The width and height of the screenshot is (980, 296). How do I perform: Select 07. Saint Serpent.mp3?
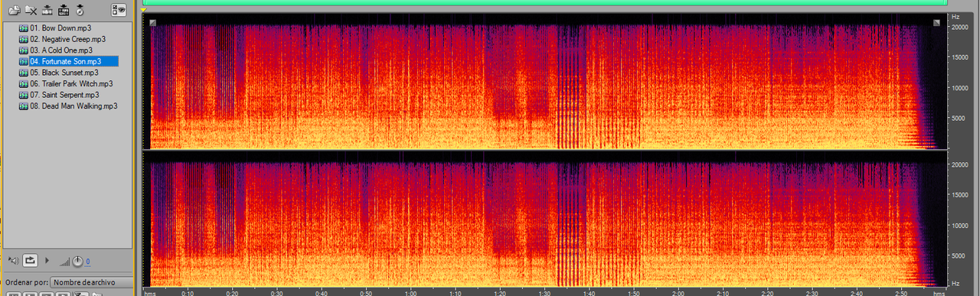[x=64, y=95]
